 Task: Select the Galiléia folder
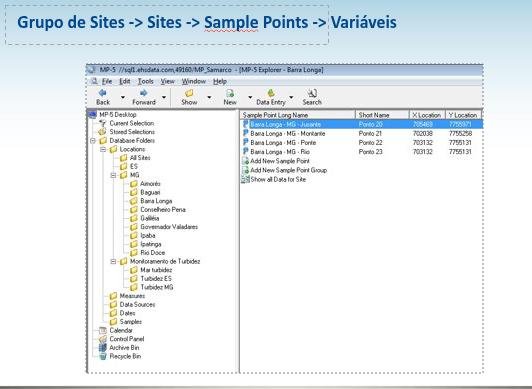150,218
